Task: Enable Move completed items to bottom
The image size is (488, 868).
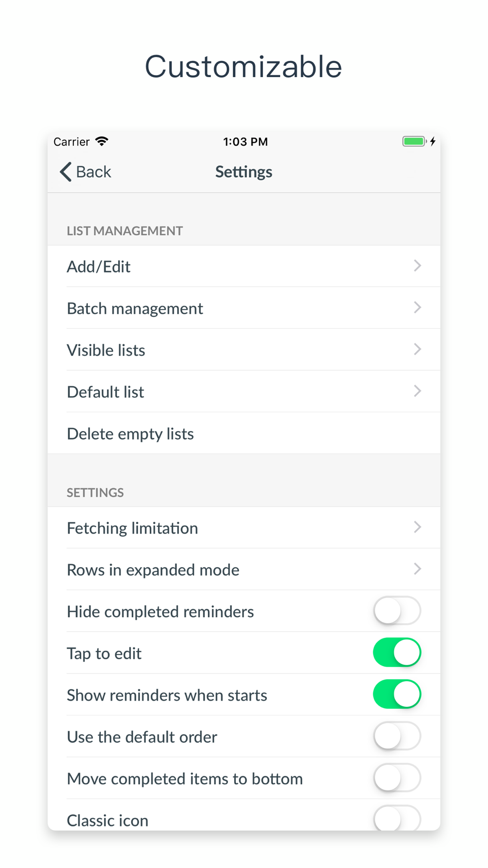Action: 397,778
